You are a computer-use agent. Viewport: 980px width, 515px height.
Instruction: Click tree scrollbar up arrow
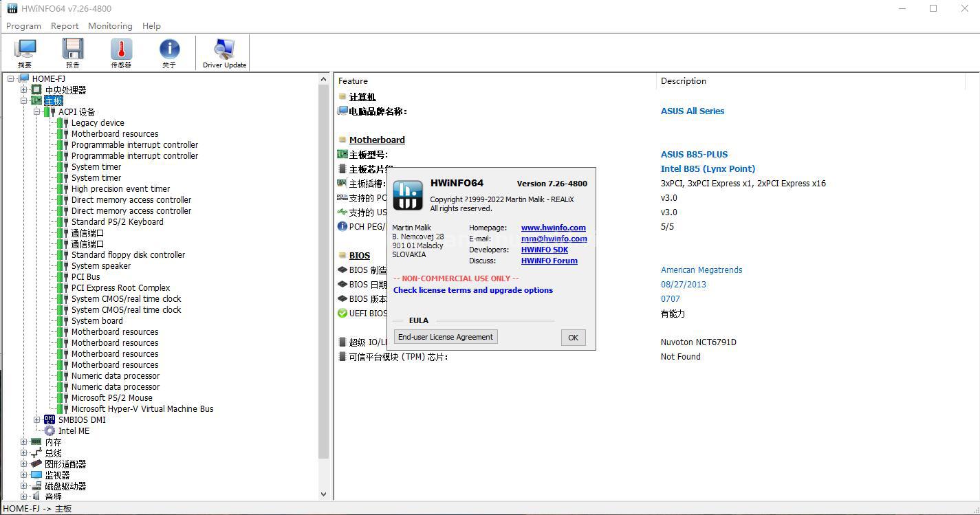324,80
